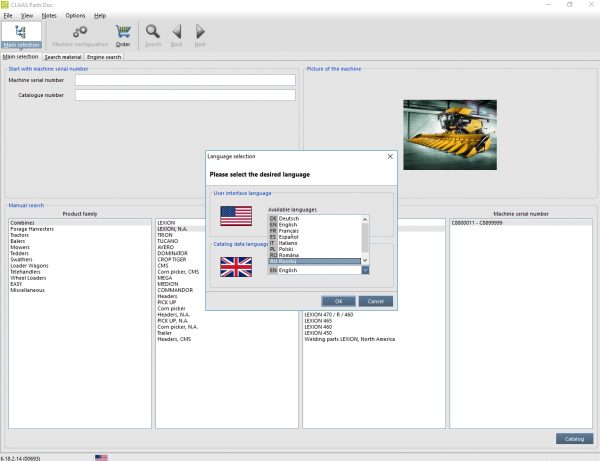The width and height of the screenshot is (600, 461).
Task: Click the US flag in language dialog
Action: tap(236, 216)
